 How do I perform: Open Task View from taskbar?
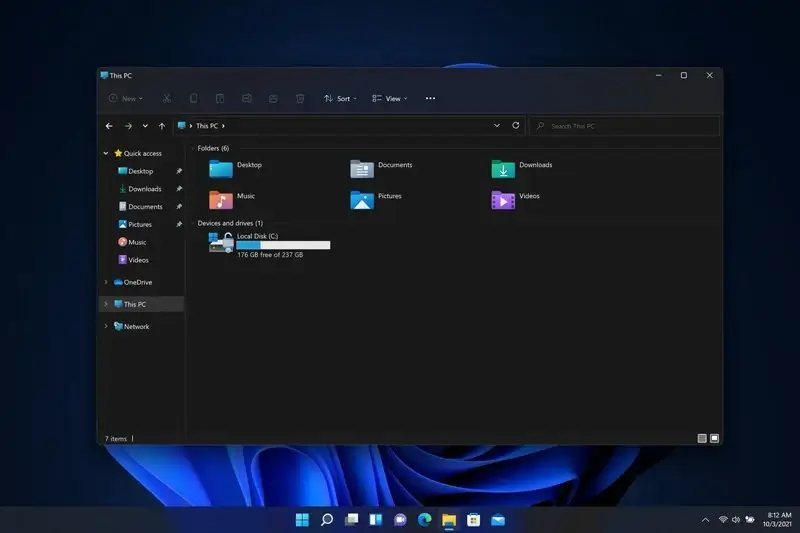point(351,520)
